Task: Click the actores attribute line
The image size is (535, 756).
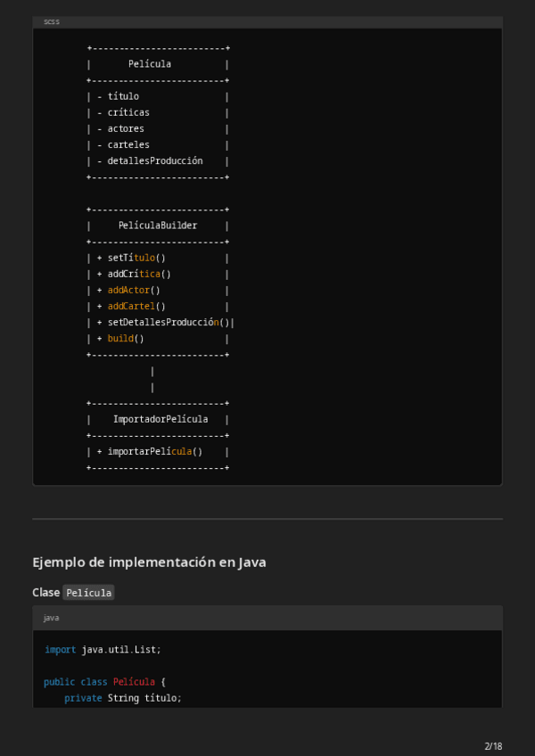Action: pos(126,128)
